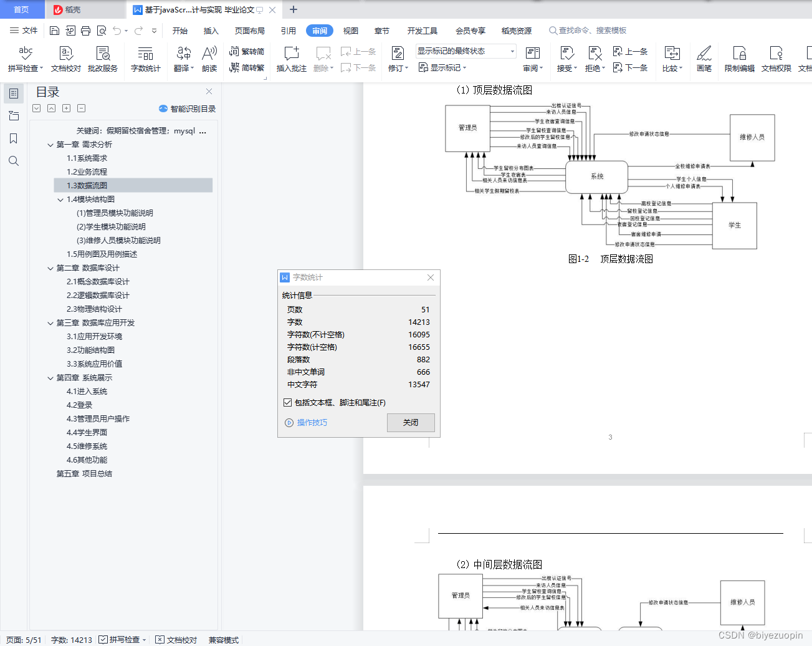Click the undo arrow in quick access bar
Image resolution: width=812 pixels, height=646 pixels.
pos(117,31)
